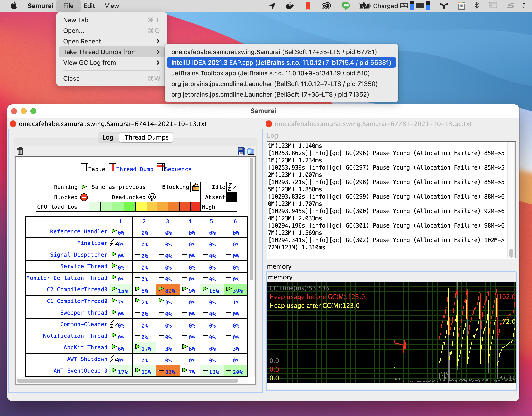Open the Sequence view link
532x416 pixels.
[178, 169]
